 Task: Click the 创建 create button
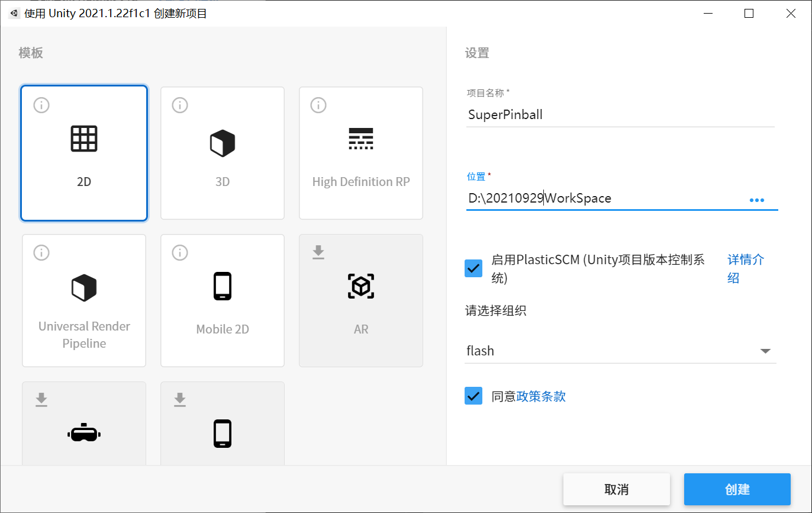coord(737,489)
